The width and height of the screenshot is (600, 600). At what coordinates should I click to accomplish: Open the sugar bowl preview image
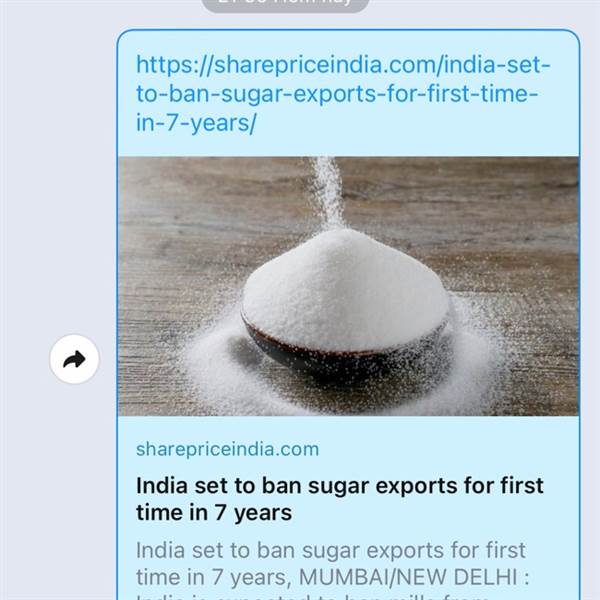pos(348,286)
